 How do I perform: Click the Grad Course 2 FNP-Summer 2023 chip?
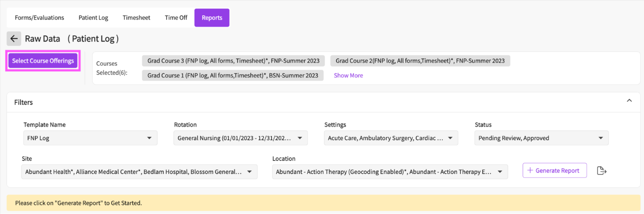tap(420, 61)
